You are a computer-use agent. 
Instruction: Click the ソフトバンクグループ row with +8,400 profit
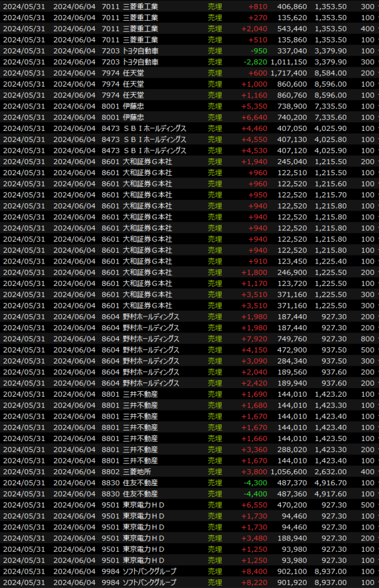pyautogui.click(x=149, y=571)
